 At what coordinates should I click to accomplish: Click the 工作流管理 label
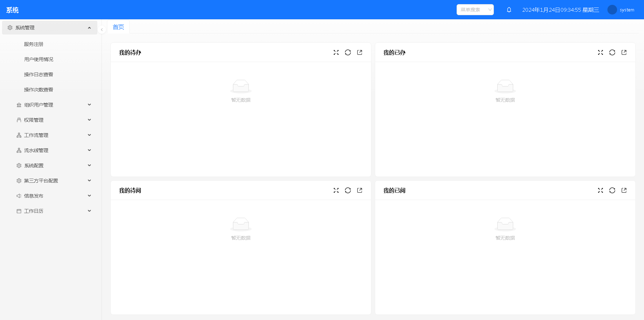pyautogui.click(x=36, y=135)
